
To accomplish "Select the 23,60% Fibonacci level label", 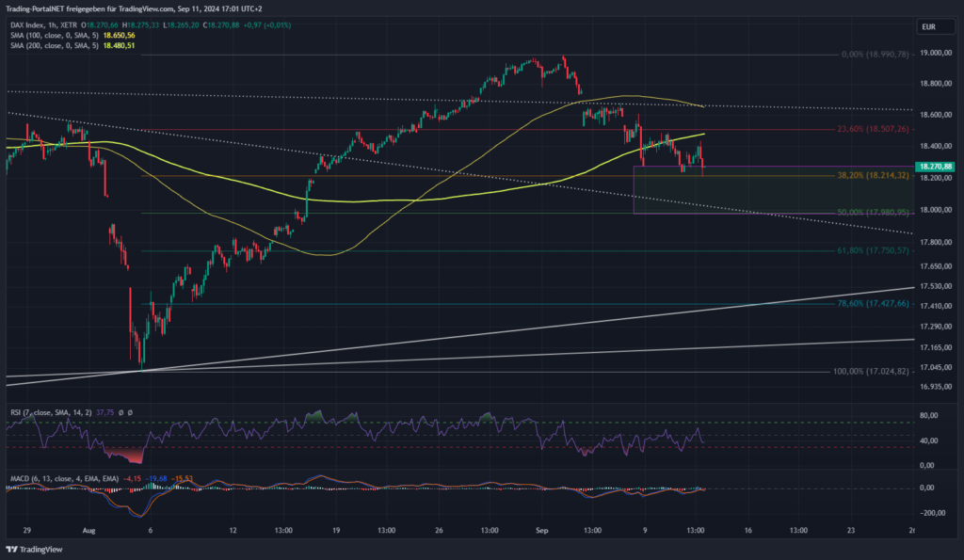I will (x=873, y=130).
